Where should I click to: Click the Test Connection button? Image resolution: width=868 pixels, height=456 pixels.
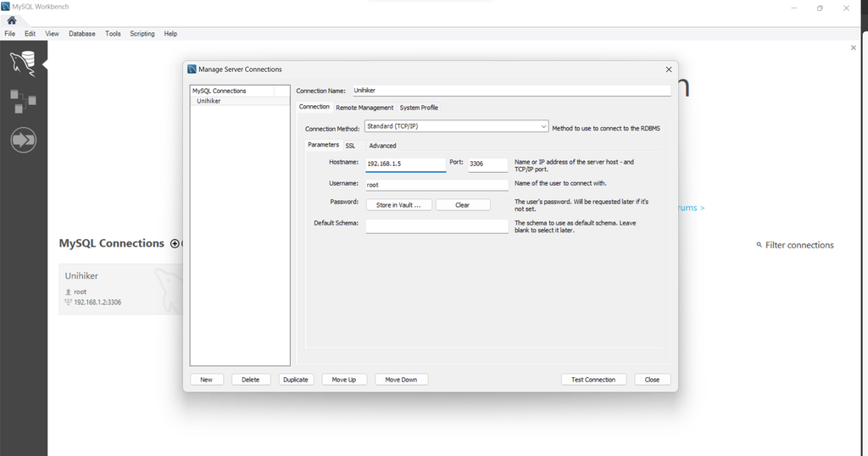[x=593, y=380]
